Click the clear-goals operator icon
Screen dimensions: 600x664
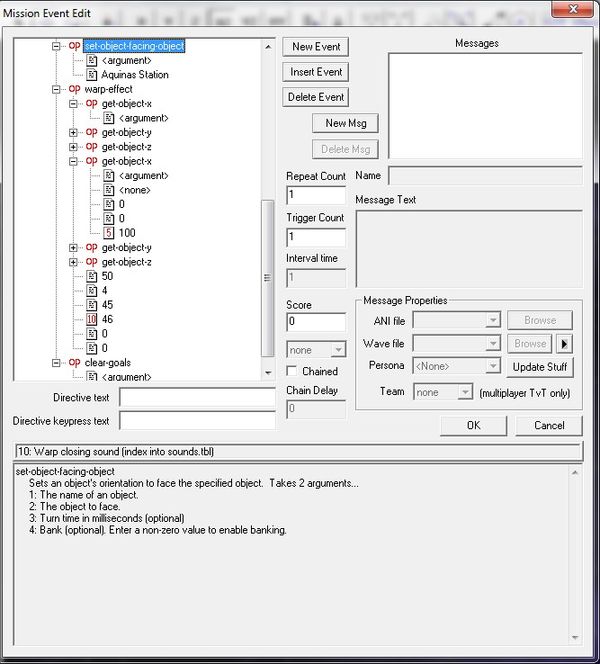[x=74, y=363]
